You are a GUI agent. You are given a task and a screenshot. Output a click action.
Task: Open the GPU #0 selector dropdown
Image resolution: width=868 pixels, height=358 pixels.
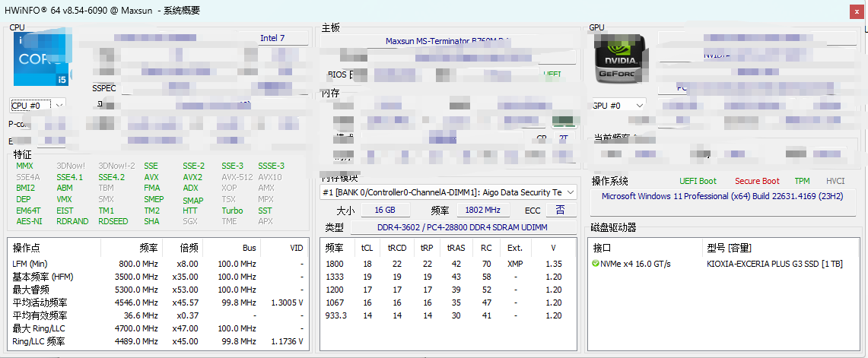[x=618, y=105]
